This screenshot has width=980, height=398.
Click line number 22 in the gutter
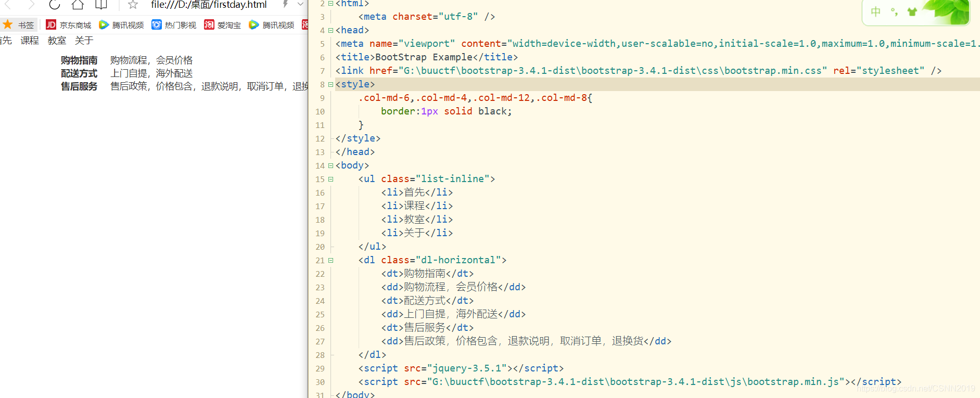coord(320,274)
